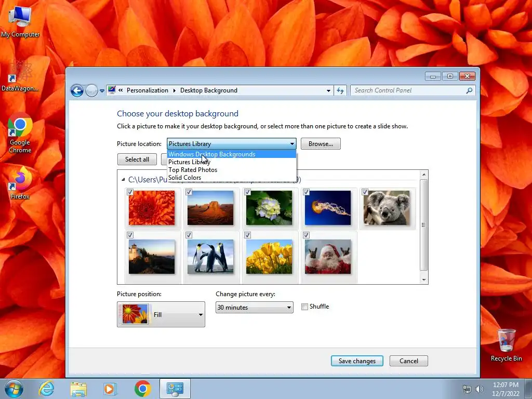This screenshot has height=399, width=532.
Task: Go back with the blue back arrow
Action: coord(77,90)
